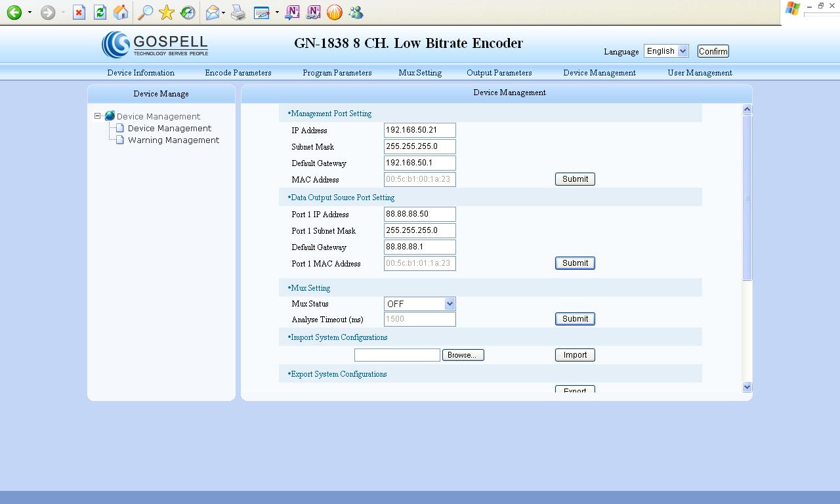Select Warning Management in the sidebar tree
The image size is (840, 504).
[x=173, y=140]
